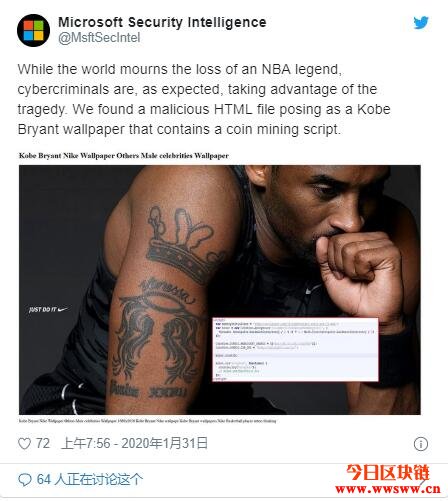Click the 72 likes count
The width and height of the screenshot is (448, 501).
tap(43, 444)
